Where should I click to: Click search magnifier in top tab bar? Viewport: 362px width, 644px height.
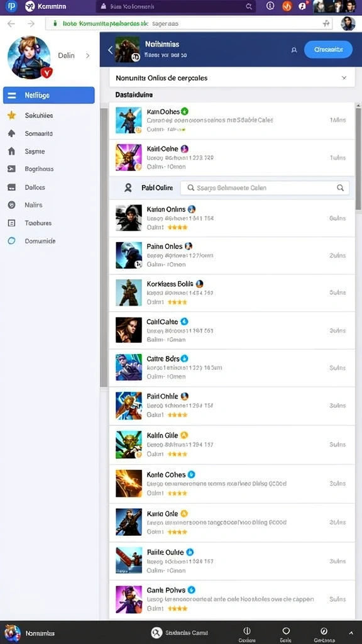[x=249, y=6]
